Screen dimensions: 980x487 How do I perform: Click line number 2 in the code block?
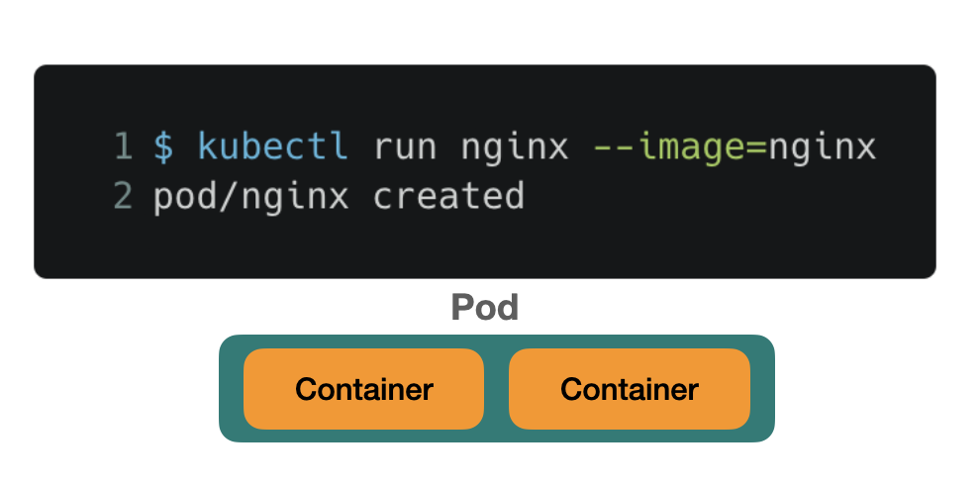click(122, 196)
